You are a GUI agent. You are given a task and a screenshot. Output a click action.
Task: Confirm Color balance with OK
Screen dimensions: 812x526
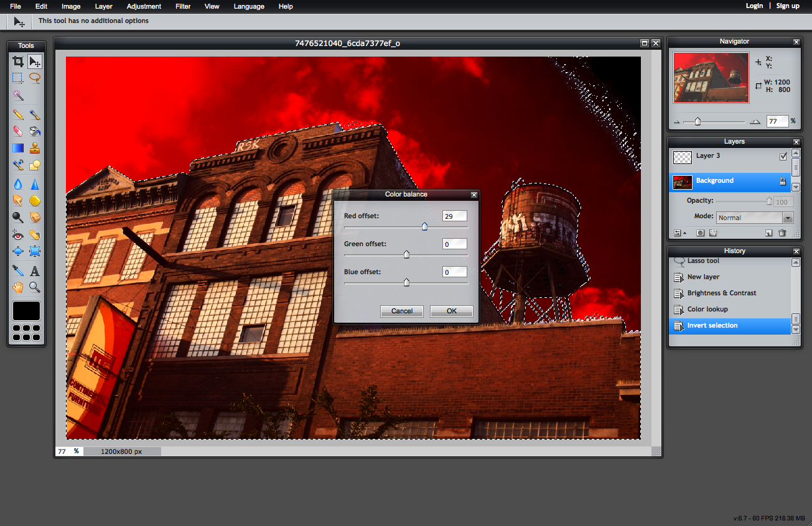(x=452, y=311)
